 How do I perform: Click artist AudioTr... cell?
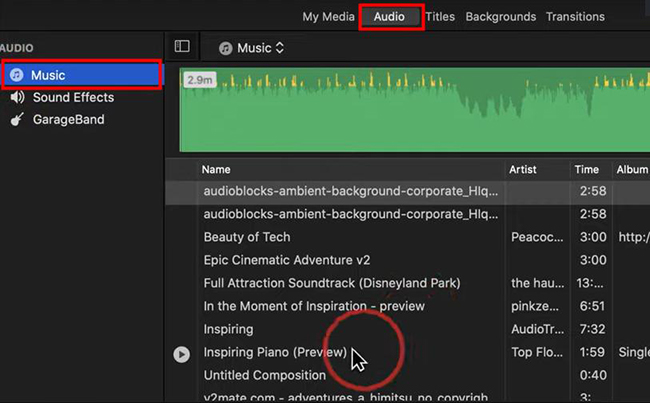point(537,329)
